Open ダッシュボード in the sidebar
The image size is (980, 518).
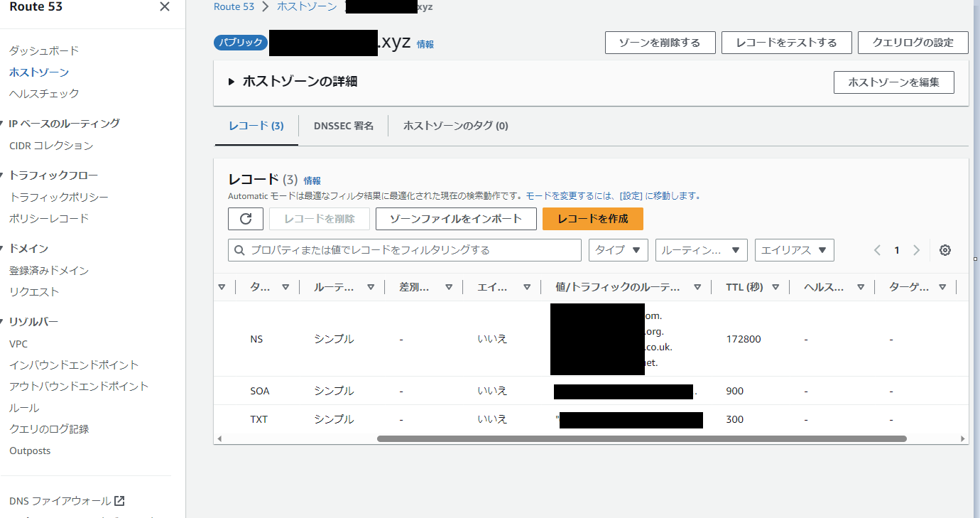point(44,50)
